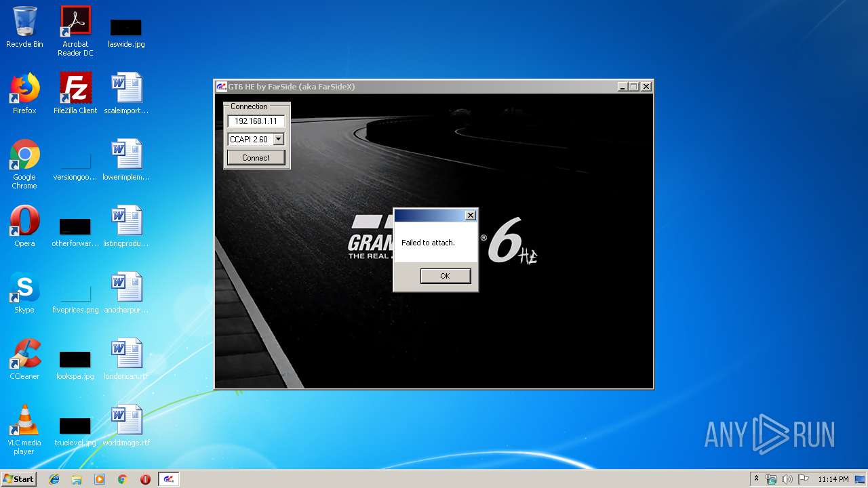Minimize the GT6 HE window
The height and width of the screenshot is (488, 868).
click(623, 87)
